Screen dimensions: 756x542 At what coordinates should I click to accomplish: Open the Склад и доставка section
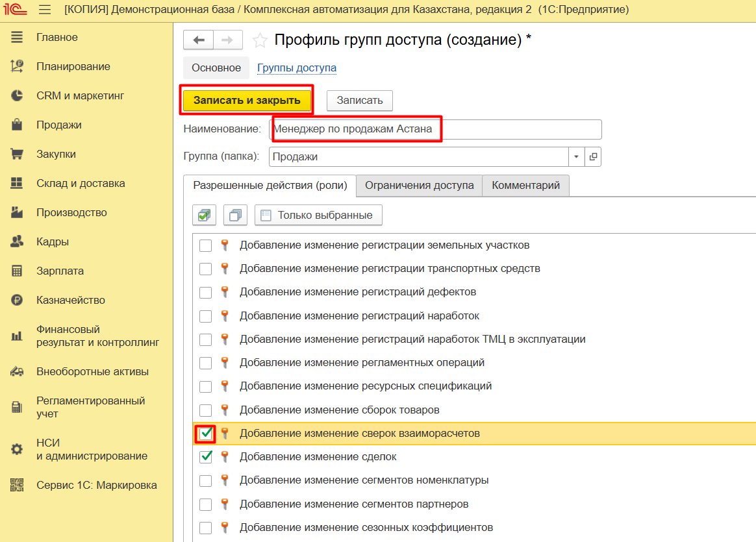click(81, 183)
